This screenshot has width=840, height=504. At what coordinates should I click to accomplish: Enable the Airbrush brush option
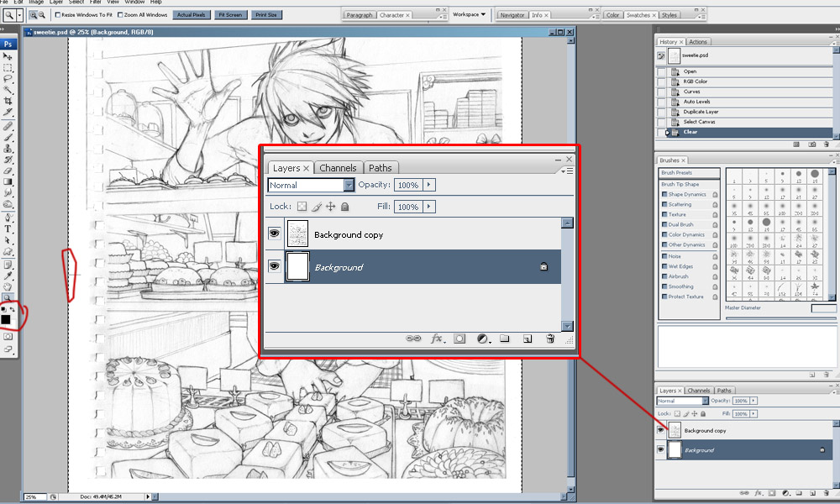[x=664, y=276]
